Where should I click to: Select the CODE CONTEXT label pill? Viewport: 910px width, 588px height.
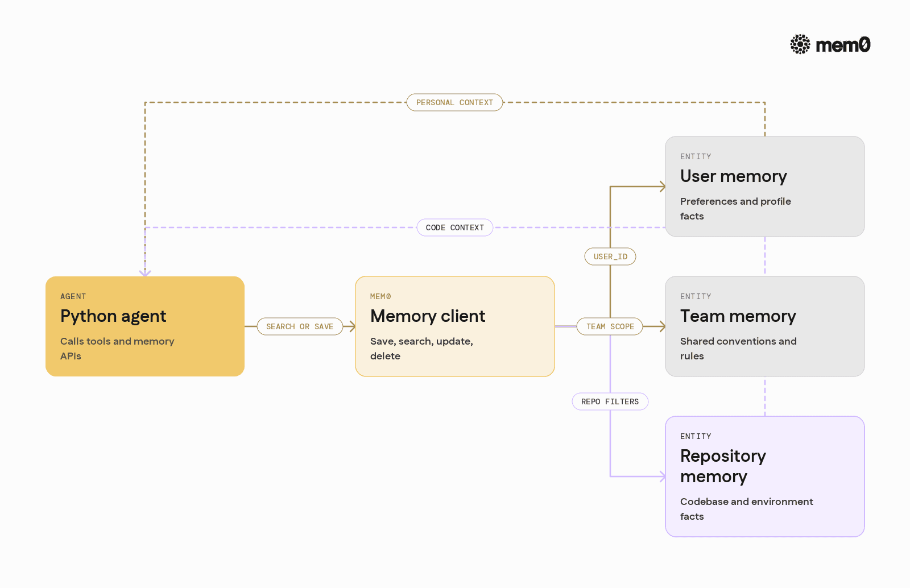[x=455, y=227]
